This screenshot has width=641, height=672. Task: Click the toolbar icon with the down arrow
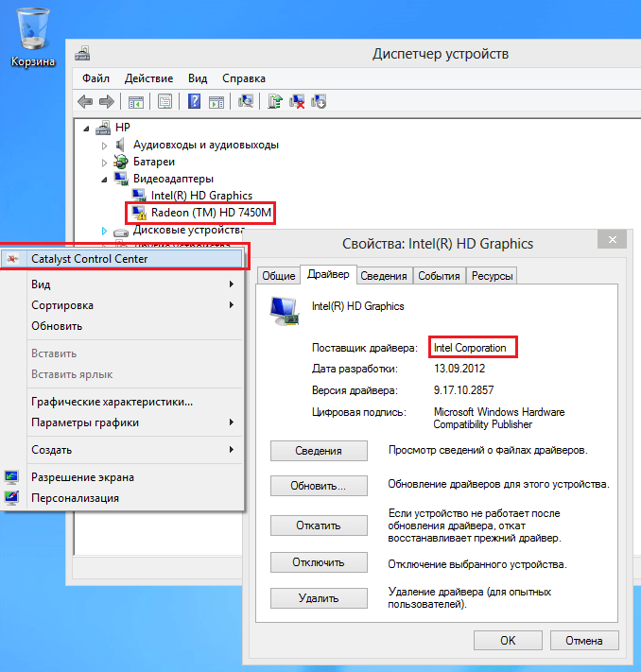319,101
